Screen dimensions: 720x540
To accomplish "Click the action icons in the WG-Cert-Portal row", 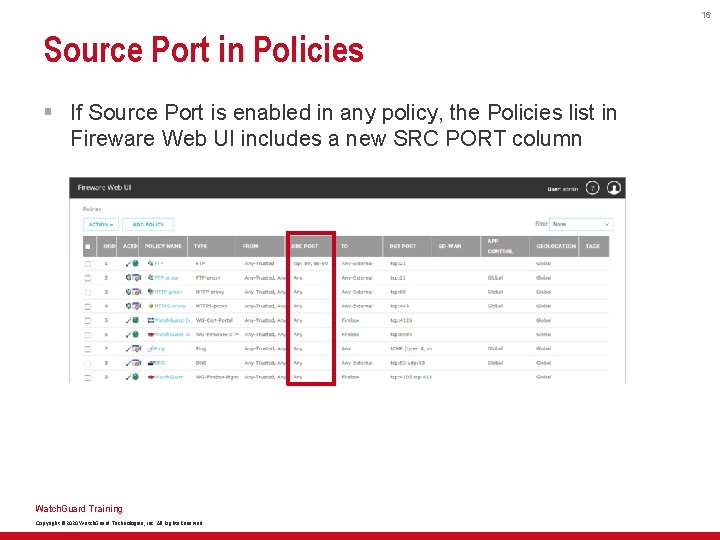I will click(x=132, y=321).
